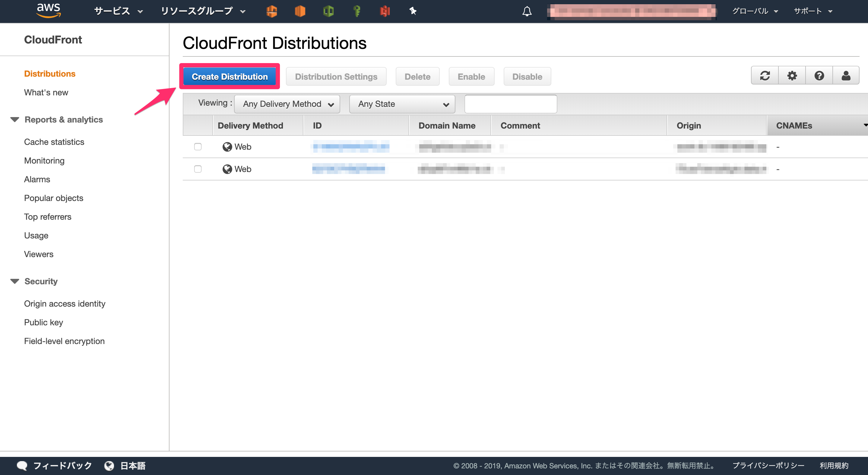Click the 日本語 language selector

tap(133, 466)
